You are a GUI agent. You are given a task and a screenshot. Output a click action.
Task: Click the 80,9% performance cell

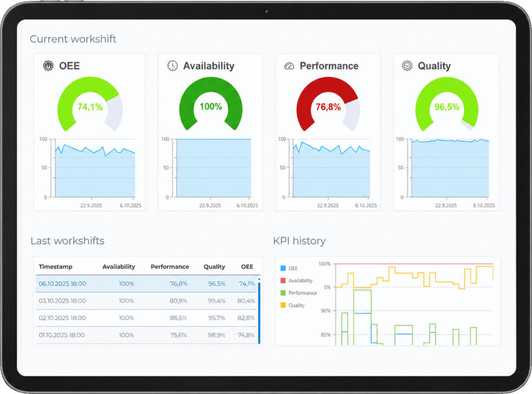[x=178, y=300]
